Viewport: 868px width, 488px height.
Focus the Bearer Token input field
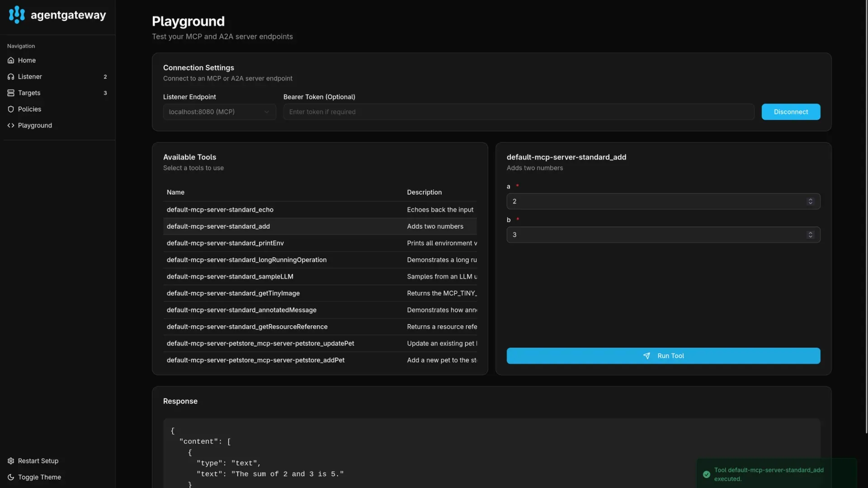[519, 112]
